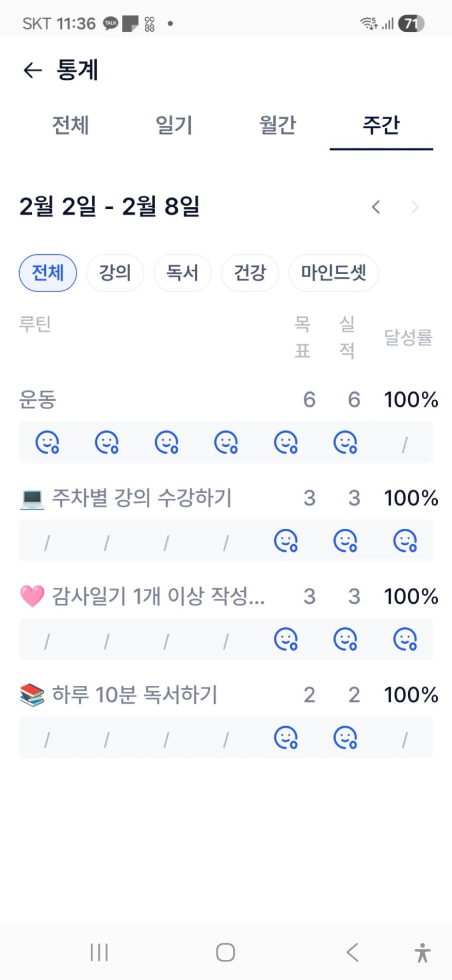This screenshot has width=452, height=980.
Task: Tap first smiley icon in 감사일기 row
Action: coord(286,639)
